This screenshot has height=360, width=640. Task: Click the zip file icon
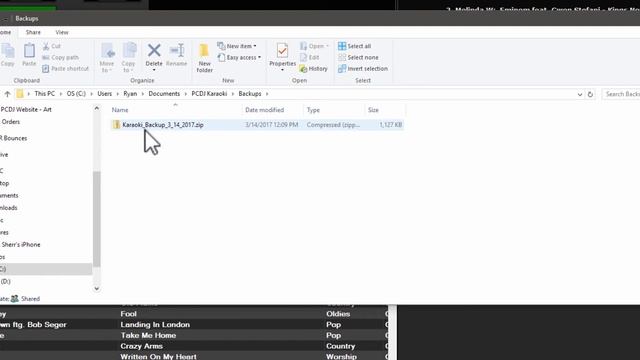tap(116, 124)
